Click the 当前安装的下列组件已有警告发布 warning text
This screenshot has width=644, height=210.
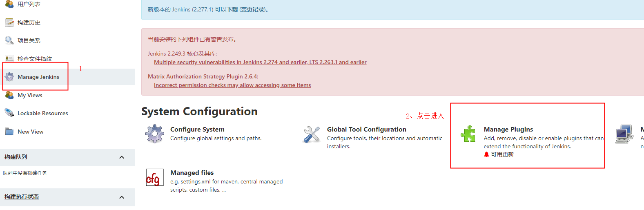pos(192,39)
